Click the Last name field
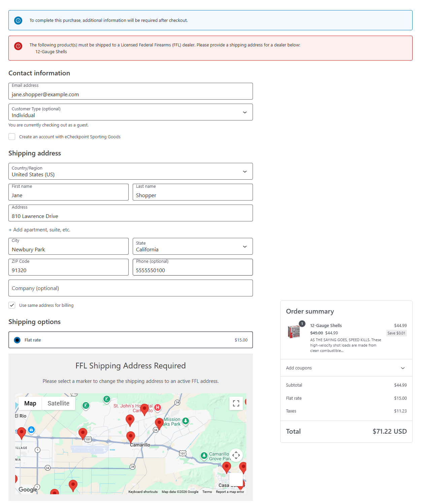The width and height of the screenshot is (421, 504). (193, 192)
